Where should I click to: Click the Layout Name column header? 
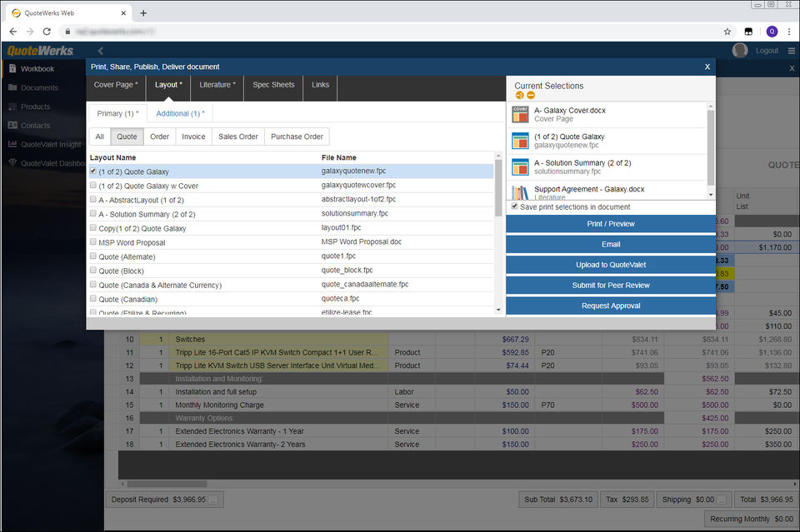(x=112, y=157)
